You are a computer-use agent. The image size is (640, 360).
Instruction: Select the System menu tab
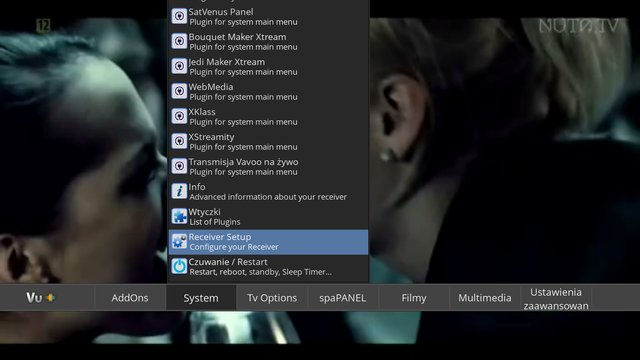(201, 298)
